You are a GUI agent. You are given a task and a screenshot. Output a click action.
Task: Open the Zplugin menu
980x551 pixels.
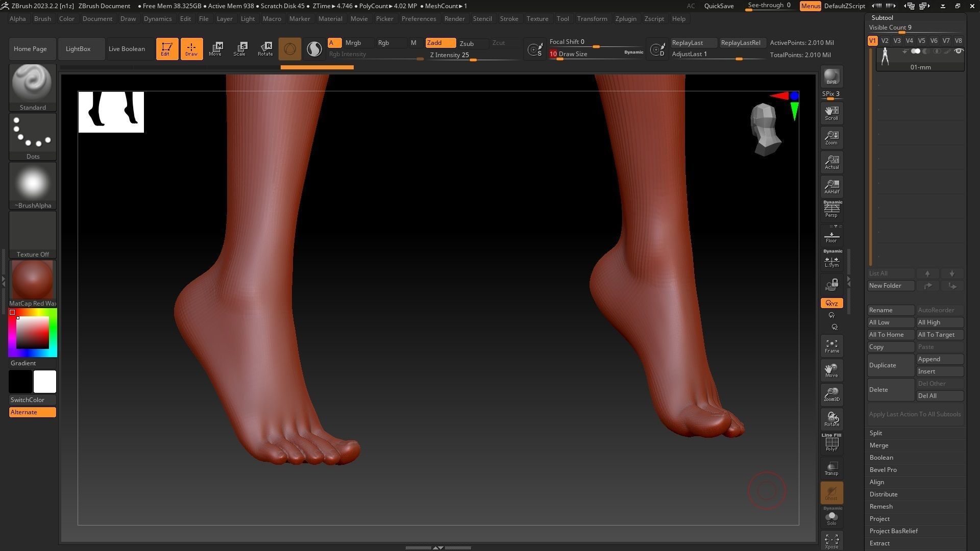pos(626,19)
